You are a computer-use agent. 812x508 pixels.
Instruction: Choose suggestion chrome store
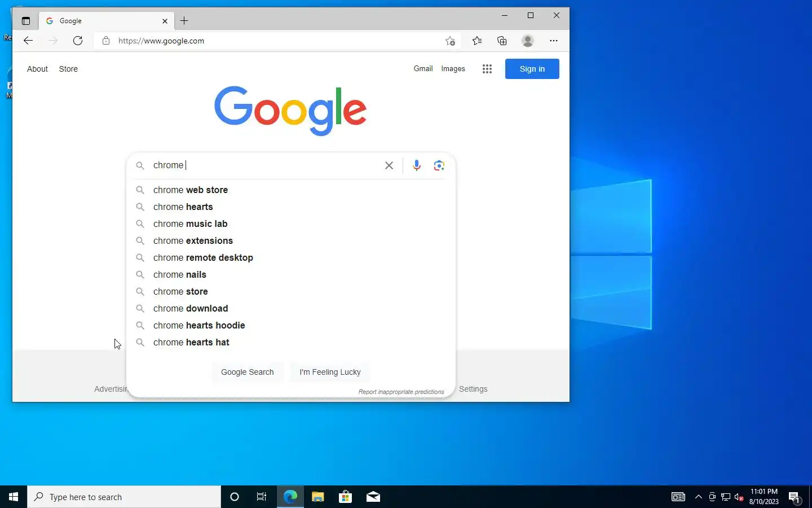click(291, 291)
